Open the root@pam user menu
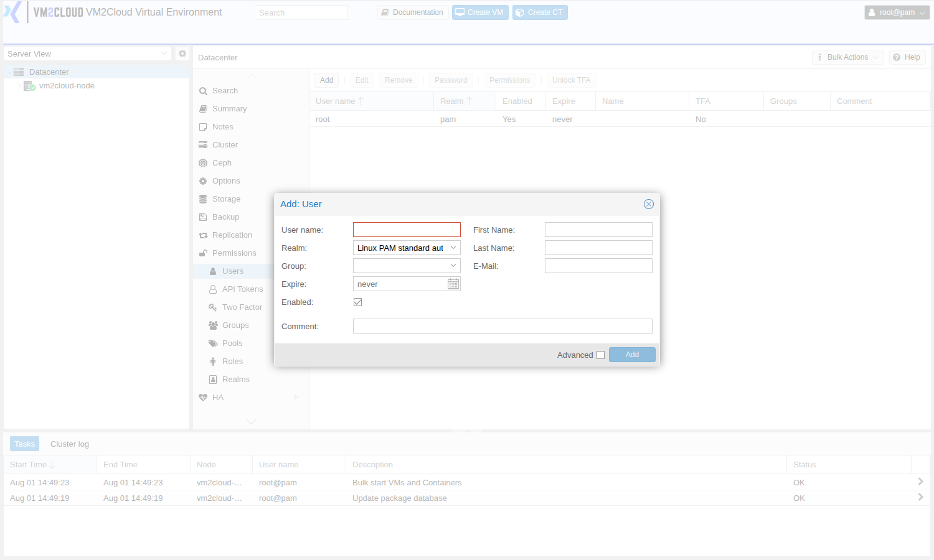This screenshot has height=560, width=934. [x=897, y=12]
